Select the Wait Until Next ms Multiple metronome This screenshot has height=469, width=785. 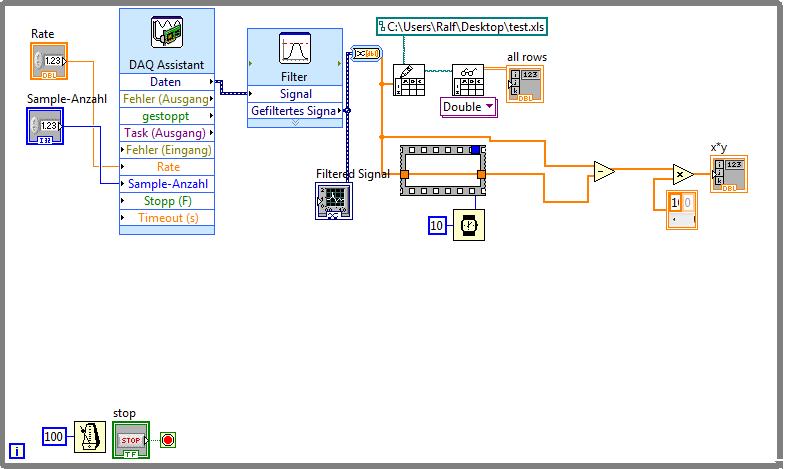90,437
